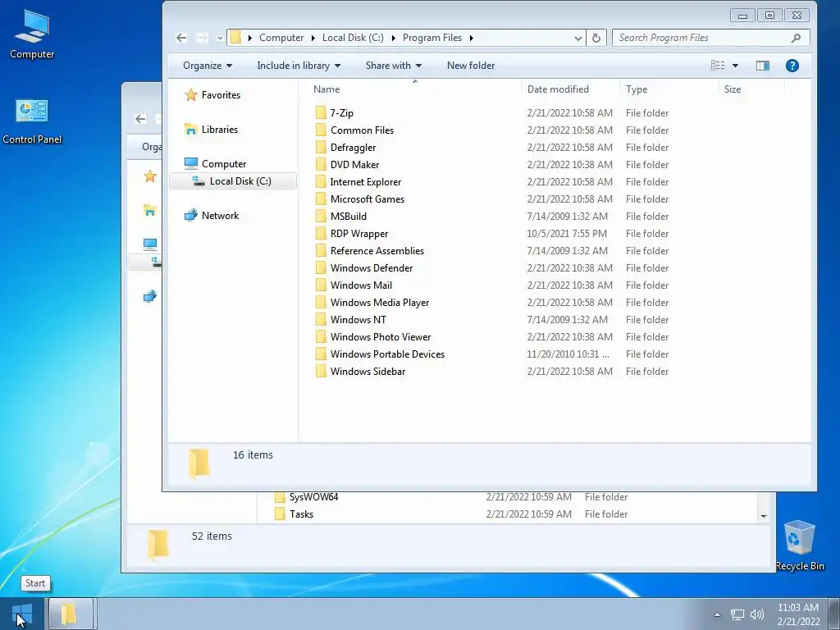Viewport: 840px width, 630px height.
Task: Click the down scroll arrow in background window
Action: (764, 516)
